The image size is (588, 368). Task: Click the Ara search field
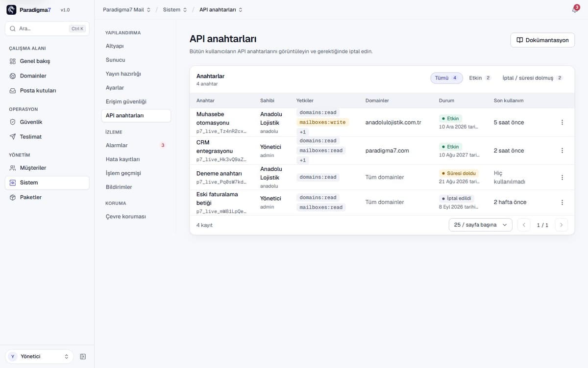point(47,28)
